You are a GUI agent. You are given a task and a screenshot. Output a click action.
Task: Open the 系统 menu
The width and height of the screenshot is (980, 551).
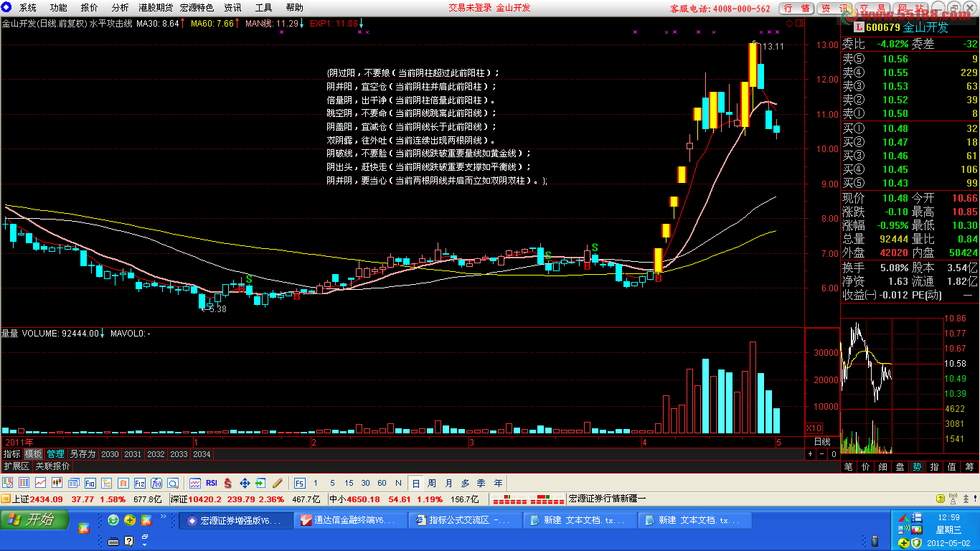click(27, 8)
